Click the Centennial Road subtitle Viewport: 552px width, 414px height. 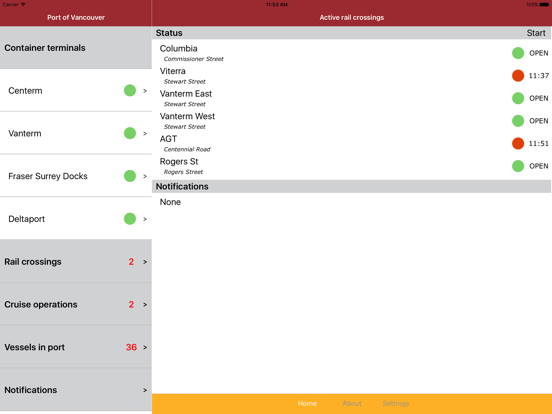tap(187, 149)
